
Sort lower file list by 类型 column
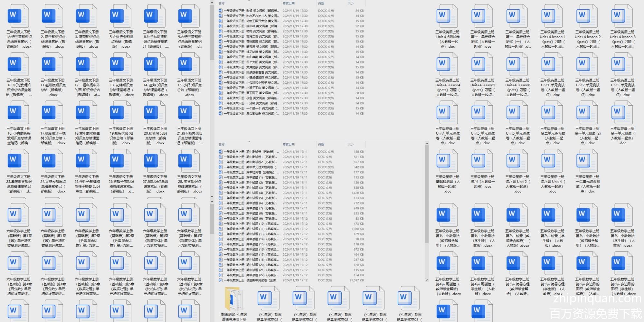[x=321, y=145]
